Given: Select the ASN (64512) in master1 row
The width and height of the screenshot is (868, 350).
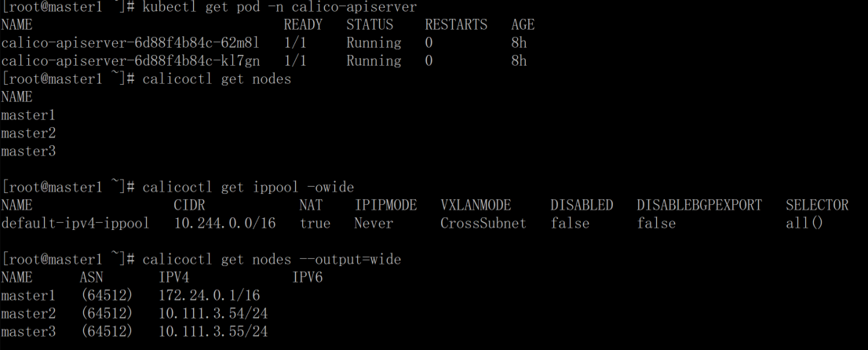Looking at the screenshot, I should pos(107,295).
